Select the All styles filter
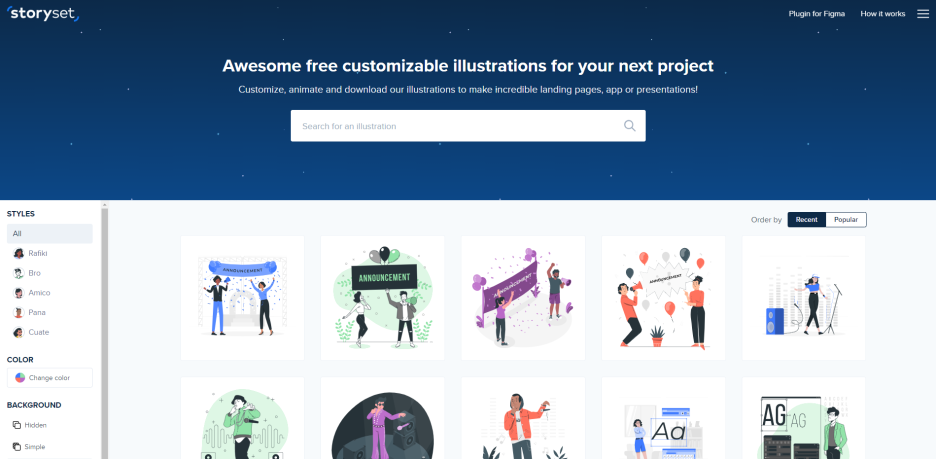The width and height of the screenshot is (936, 459). [x=50, y=233]
